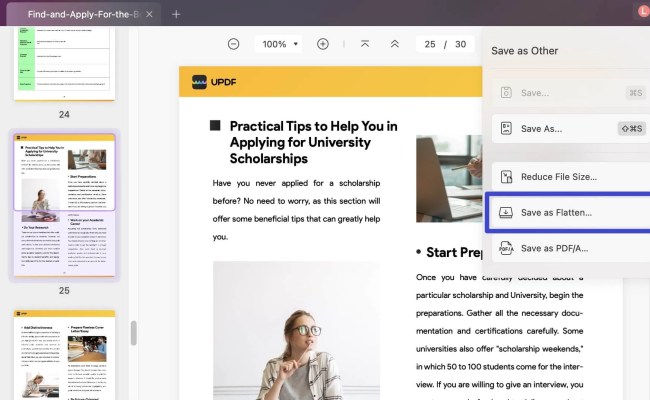650x400 pixels.
Task: Select Reduce File Size... option
Action: (x=571, y=177)
